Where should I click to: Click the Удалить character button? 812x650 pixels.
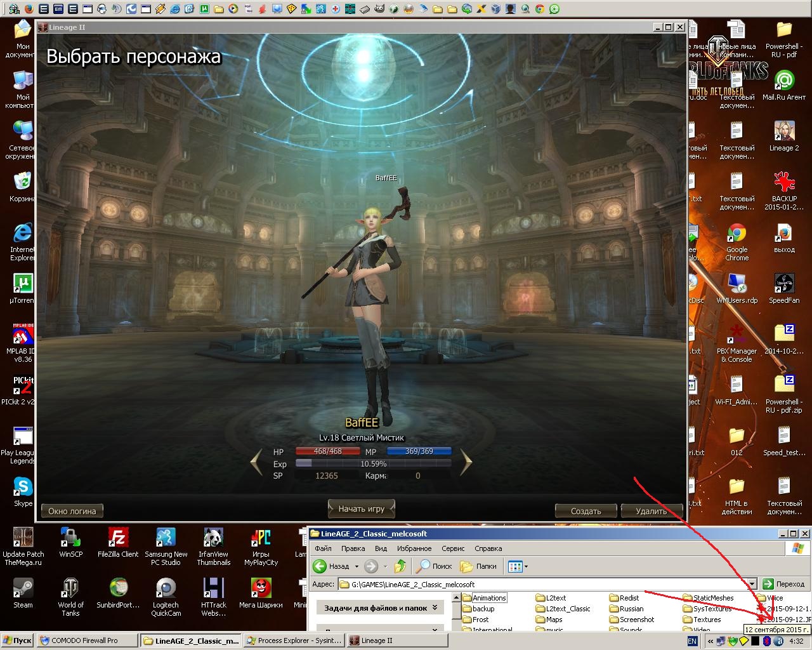pos(651,511)
